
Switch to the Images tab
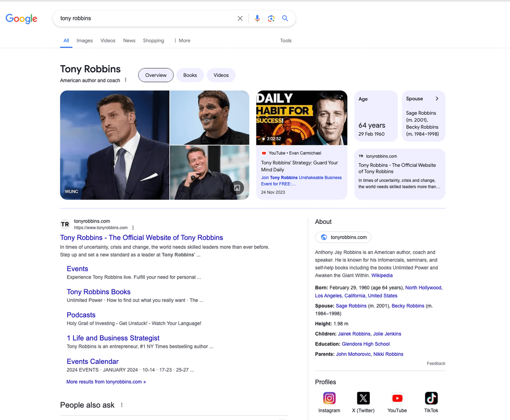click(85, 41)
